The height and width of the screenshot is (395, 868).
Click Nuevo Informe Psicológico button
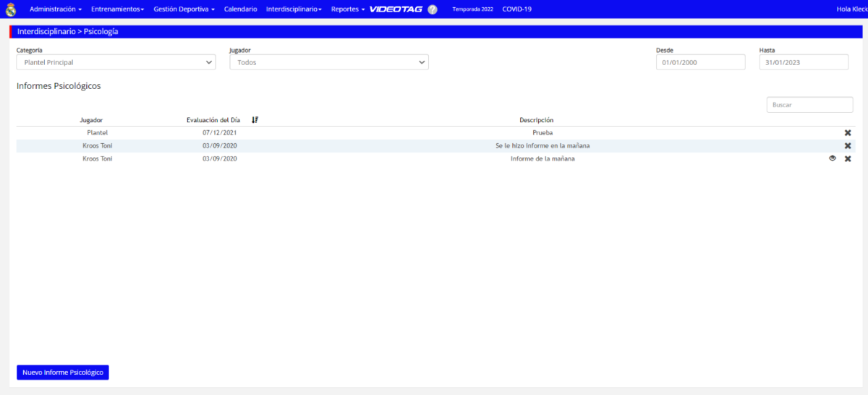pos(63,373)
